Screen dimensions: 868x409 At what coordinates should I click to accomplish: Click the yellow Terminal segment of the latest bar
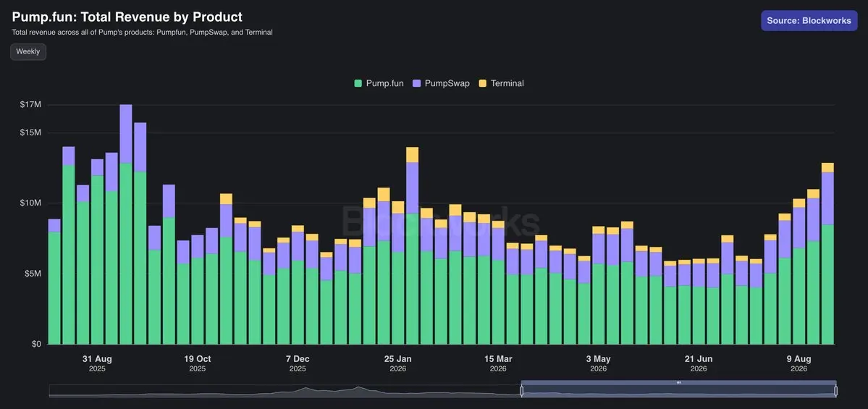click(x=827, y=168)
